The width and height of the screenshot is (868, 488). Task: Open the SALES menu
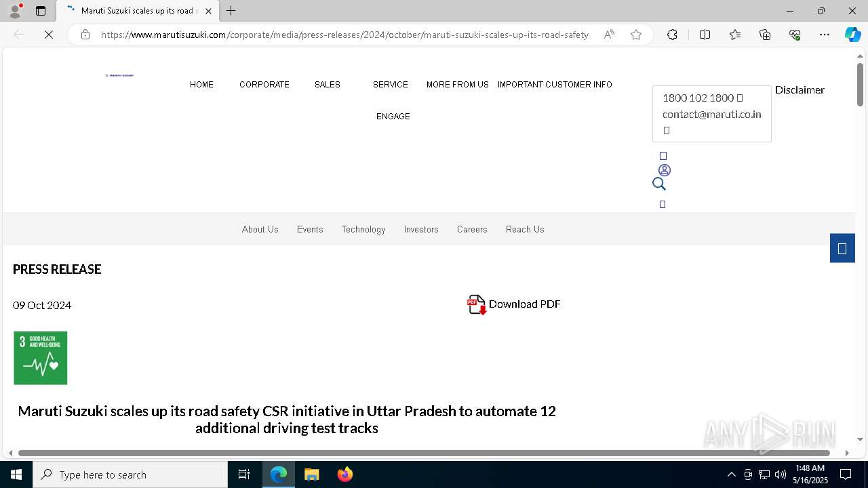pyautogui.click(x=328, y=85)
